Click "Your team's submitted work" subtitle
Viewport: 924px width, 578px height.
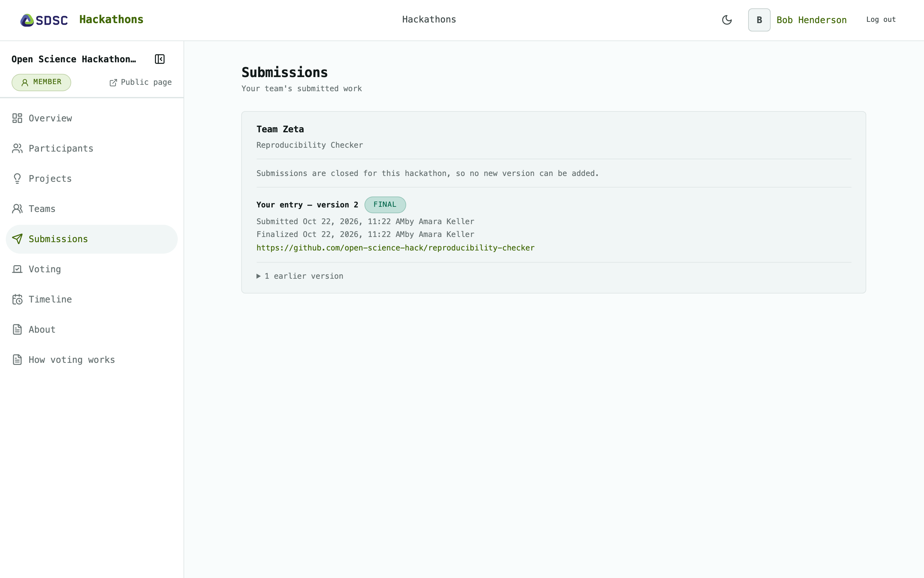(302, 89)
